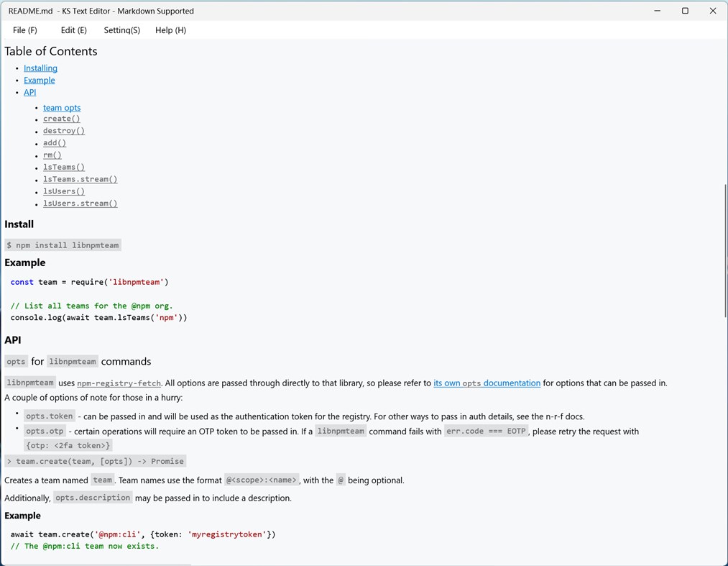Open the Help menu

coord(170,30)
